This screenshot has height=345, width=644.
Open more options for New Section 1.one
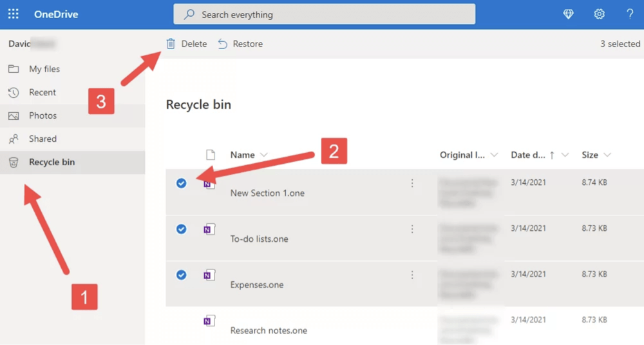[412, 183]
